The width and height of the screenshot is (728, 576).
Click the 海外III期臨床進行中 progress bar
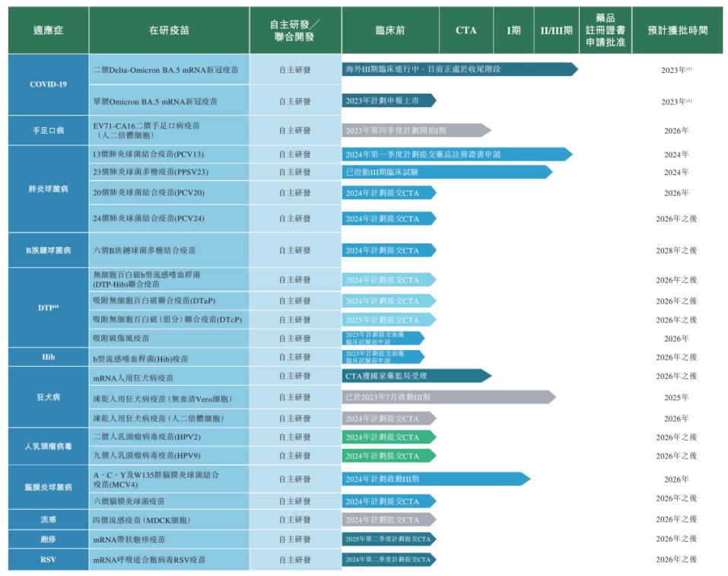tap(456, 69)
